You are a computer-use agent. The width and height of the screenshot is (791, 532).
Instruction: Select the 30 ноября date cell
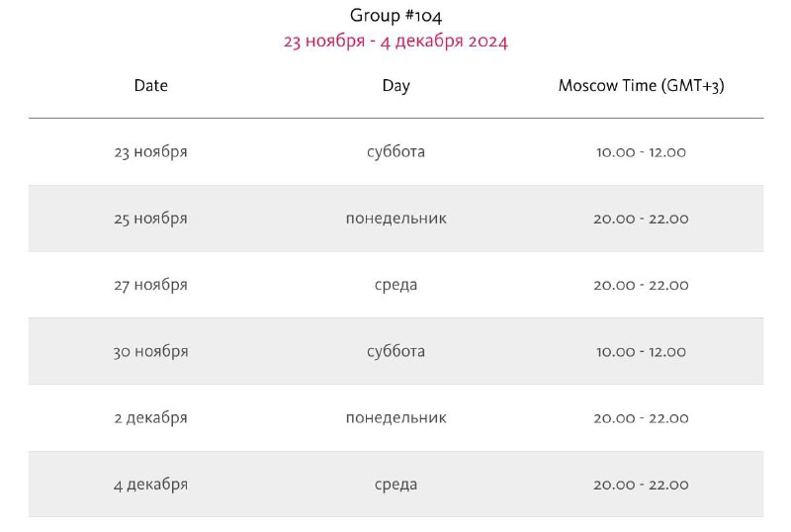(151, 351)
